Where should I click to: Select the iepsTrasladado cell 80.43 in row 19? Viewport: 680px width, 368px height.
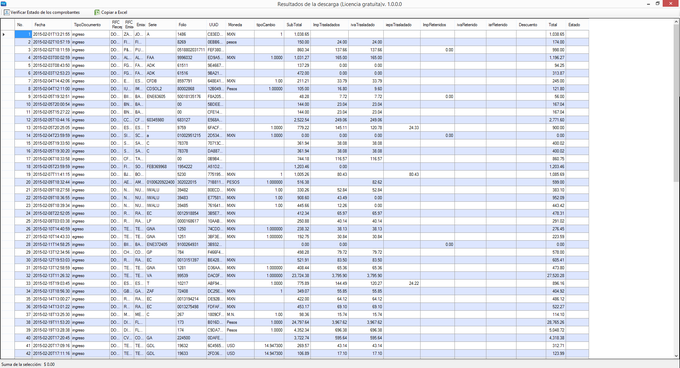402,174
